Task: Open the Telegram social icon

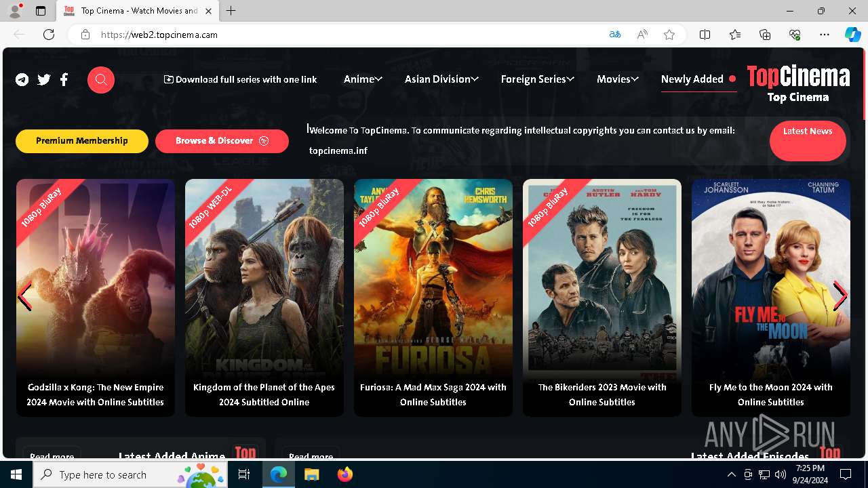Action: [x=22, y=80]
